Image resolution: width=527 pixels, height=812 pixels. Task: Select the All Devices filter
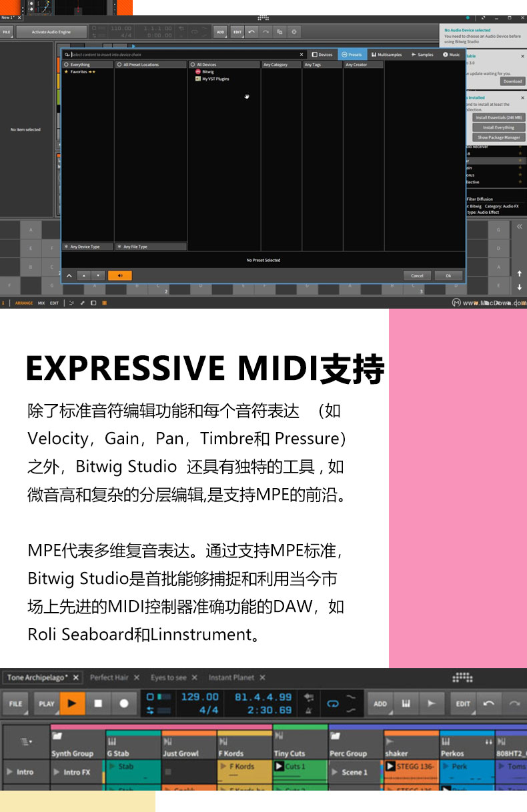tap(224, 65)
